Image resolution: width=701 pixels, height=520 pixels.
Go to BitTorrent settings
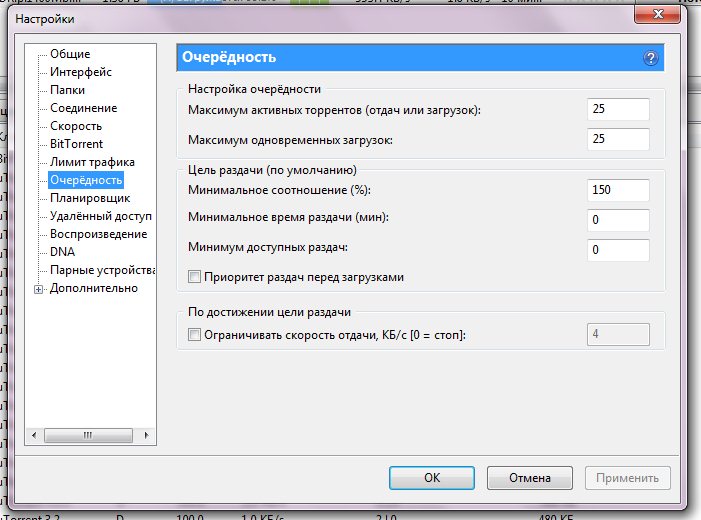coord(76,144)
